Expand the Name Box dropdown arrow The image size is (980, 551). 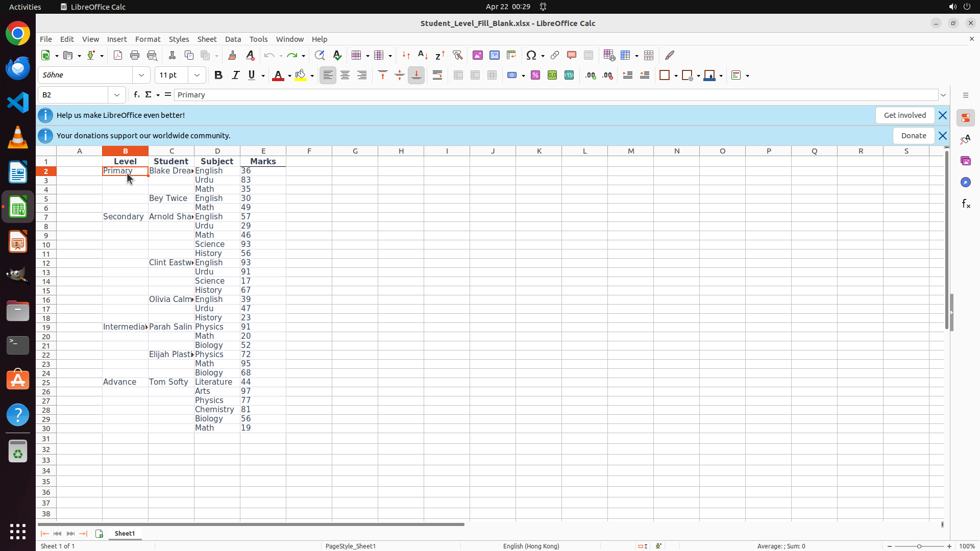(x=117, y=95)
